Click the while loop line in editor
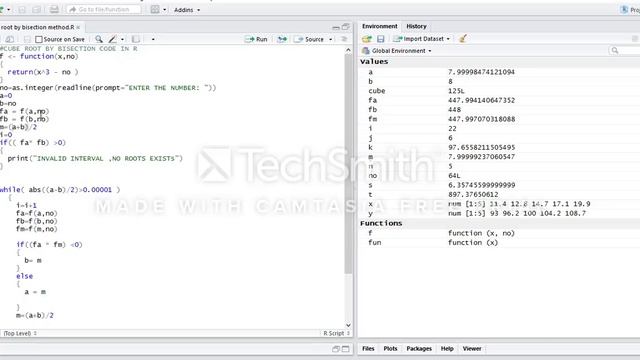This screenshot has height=360, width=640. [x=60, y=190]
